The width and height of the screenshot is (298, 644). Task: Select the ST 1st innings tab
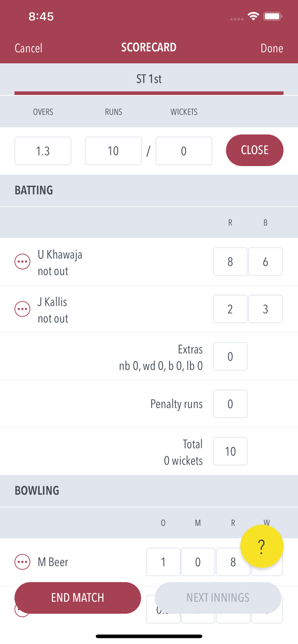click(149, 79)
